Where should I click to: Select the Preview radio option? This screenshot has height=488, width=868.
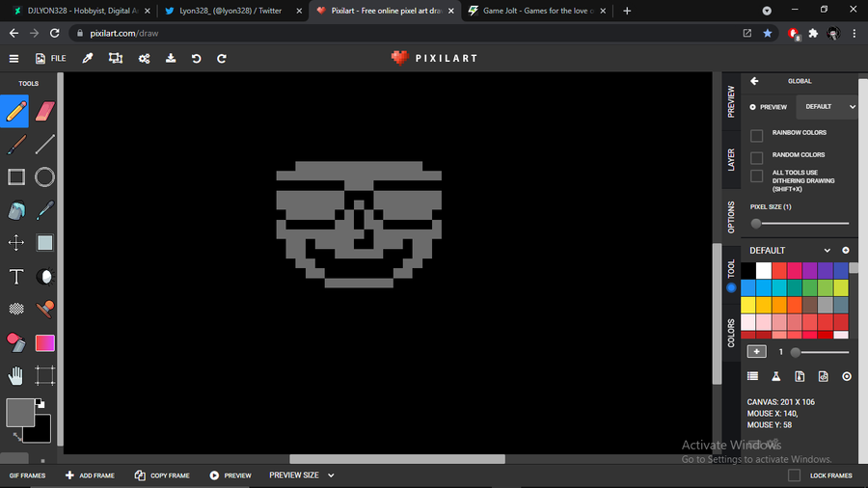[752, 107]
